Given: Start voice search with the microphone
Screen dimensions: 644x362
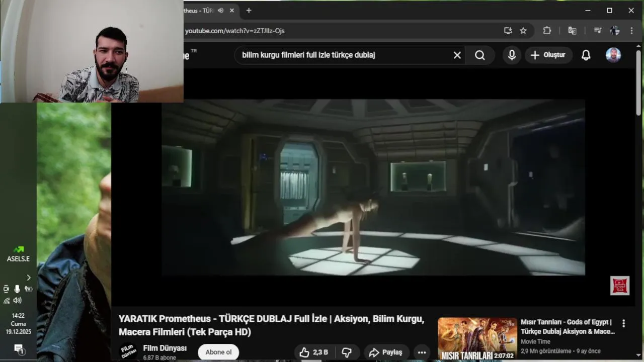Looking at the screenshot, I should click(512, 55).
